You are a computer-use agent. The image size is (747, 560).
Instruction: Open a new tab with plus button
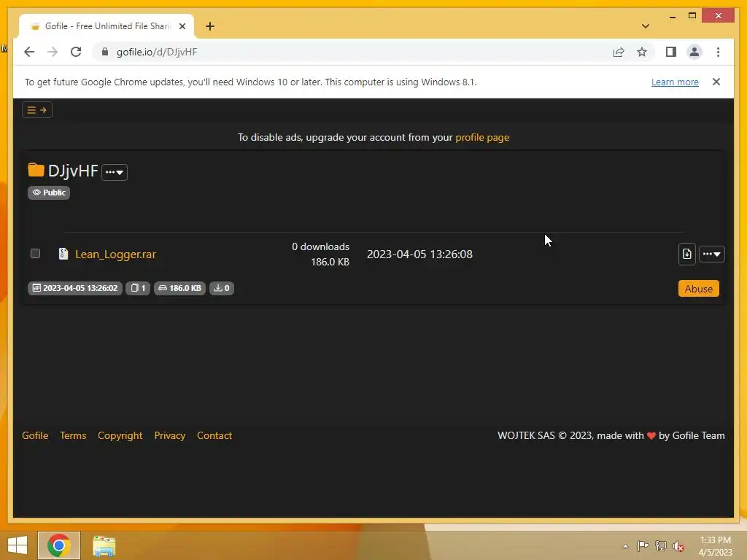click(x=210, y=26)
